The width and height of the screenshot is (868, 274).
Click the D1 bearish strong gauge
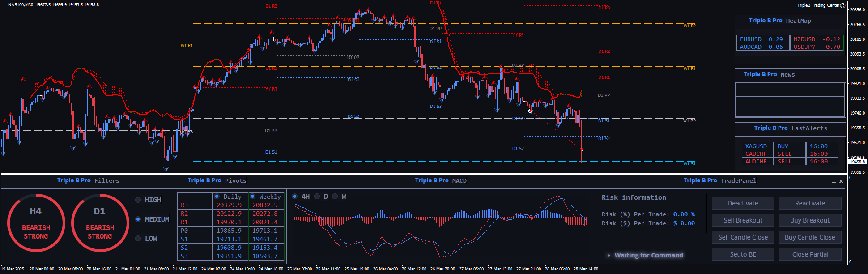[100, 223]
